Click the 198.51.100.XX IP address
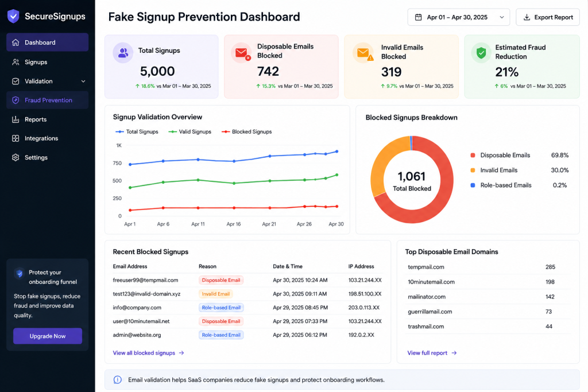 [x=365, y=294]
